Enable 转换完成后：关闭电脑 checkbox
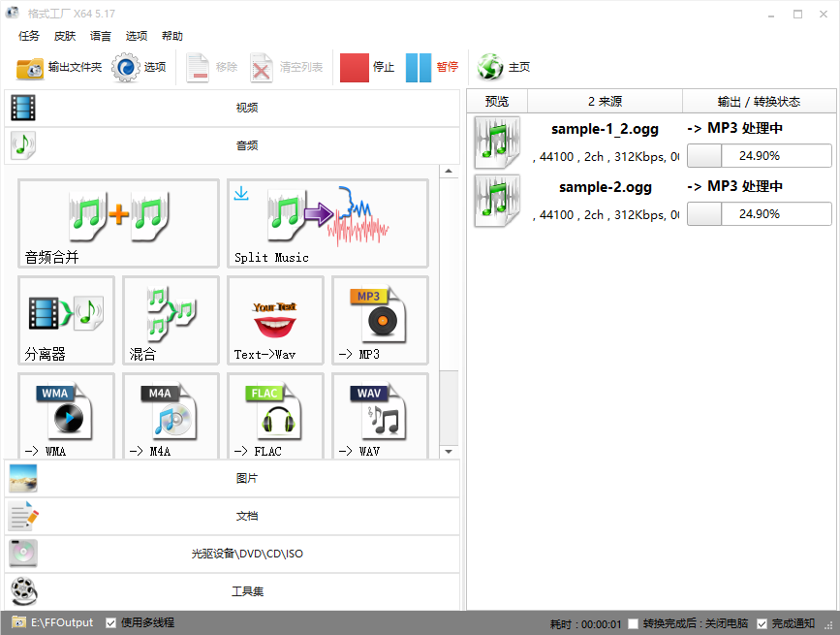 [634, 623]
